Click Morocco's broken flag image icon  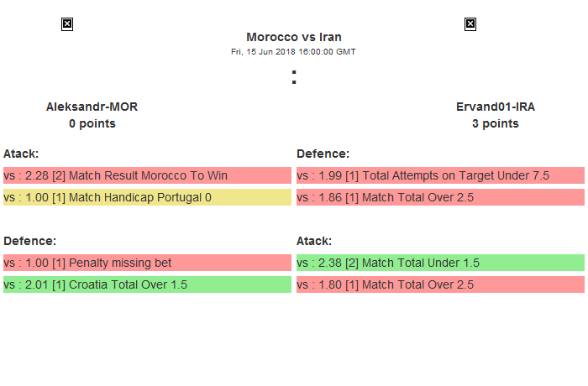tap(67, 24)
